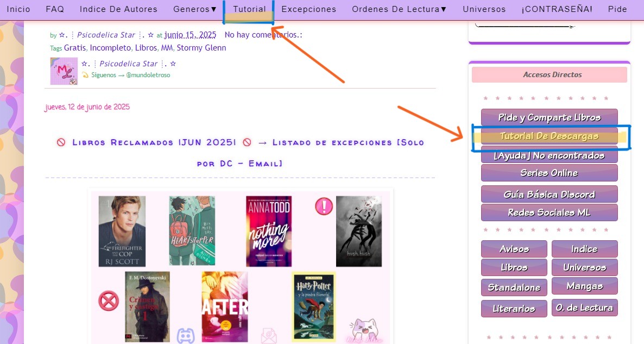Open the Universos menu item
The height and width of the screenshot is (344, 644).
coord(484,9)
